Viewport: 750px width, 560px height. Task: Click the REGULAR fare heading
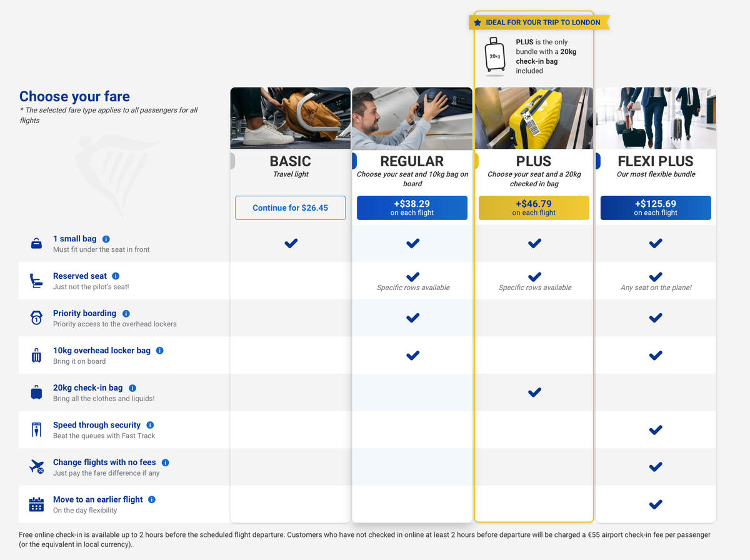click(412, 161)
